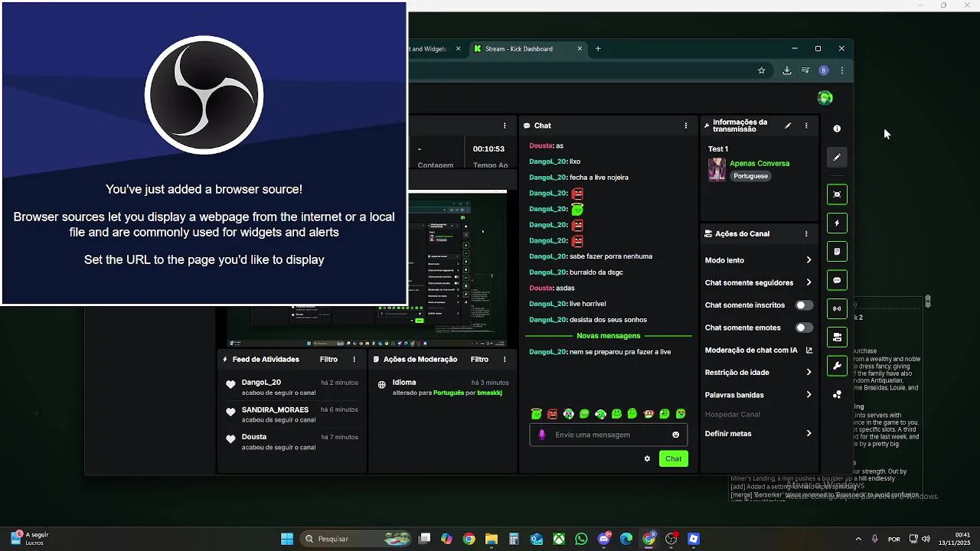Toggle the lightning bolt activity feed icon
Image resolution: width=980 pixels, height=551 pixels.
(x=837, y=223)
